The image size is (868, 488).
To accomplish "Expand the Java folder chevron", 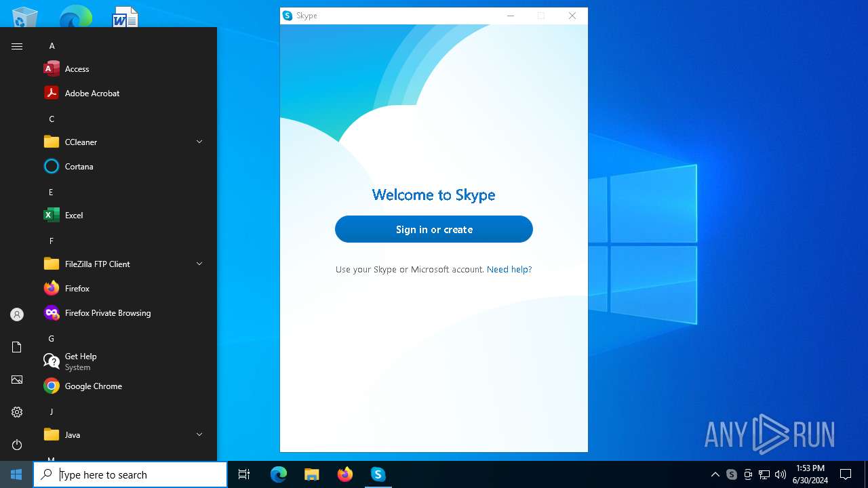I will [x=199, y=434].
